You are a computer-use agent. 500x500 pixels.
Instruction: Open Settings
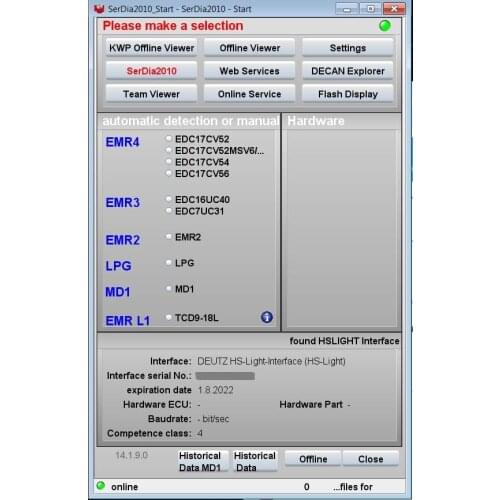pyautogui.click(x=348, y=48)
